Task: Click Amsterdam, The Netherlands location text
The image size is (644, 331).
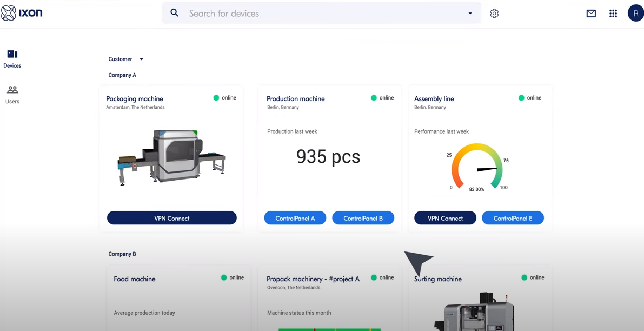Action: (x=135, y=107)
